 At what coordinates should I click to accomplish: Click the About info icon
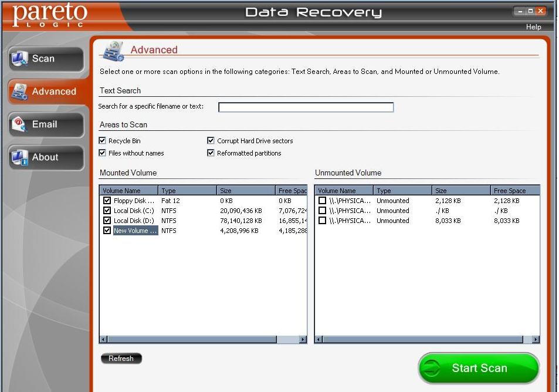[20, 157]
